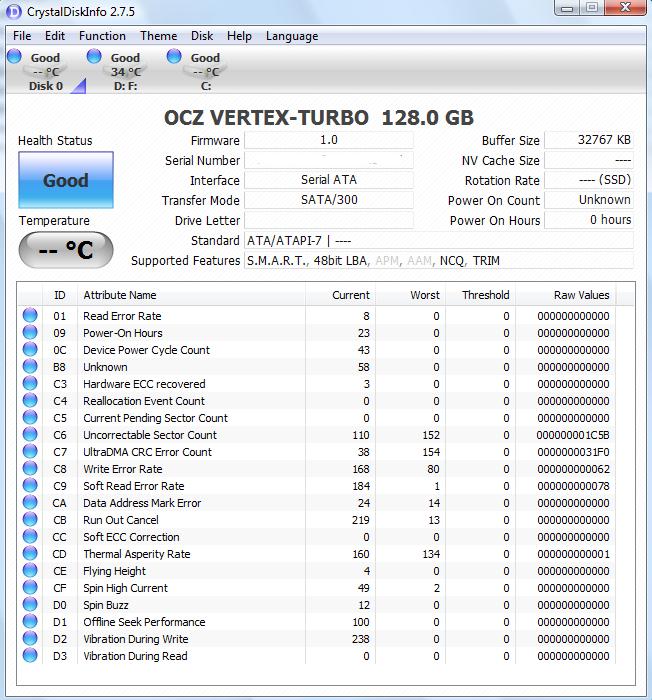Click the current value 238 for Vibration During Write
Viewport: 652px width, 700px height.
click(360, 639)
